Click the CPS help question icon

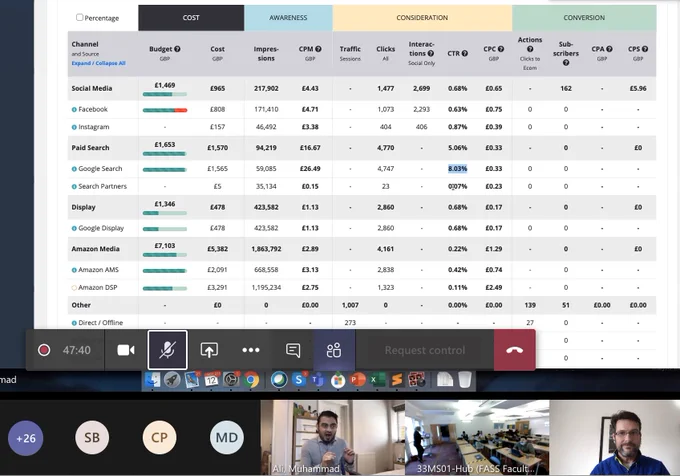(645, 49)
